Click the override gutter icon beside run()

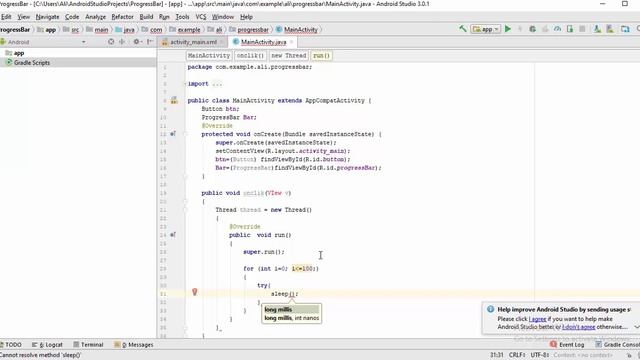pyautogui.click(x=173, y=235)
